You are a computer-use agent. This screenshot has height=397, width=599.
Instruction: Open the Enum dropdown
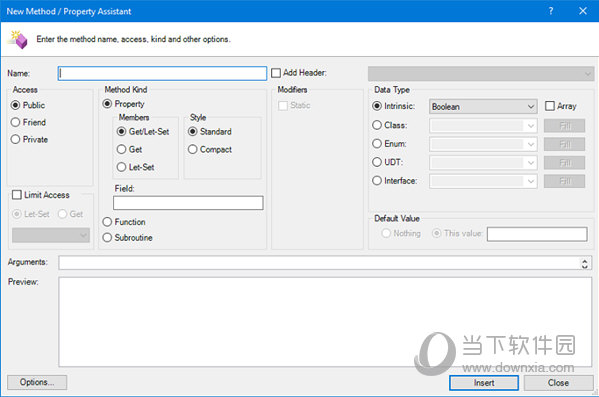483,144
